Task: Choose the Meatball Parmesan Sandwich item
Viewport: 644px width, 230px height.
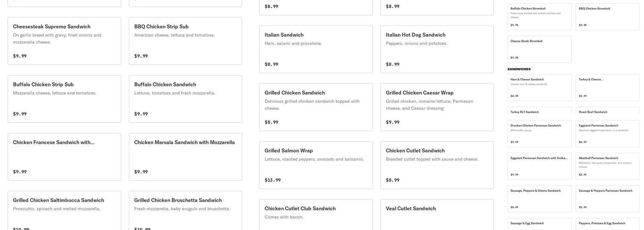Action: tap(608, 166)
